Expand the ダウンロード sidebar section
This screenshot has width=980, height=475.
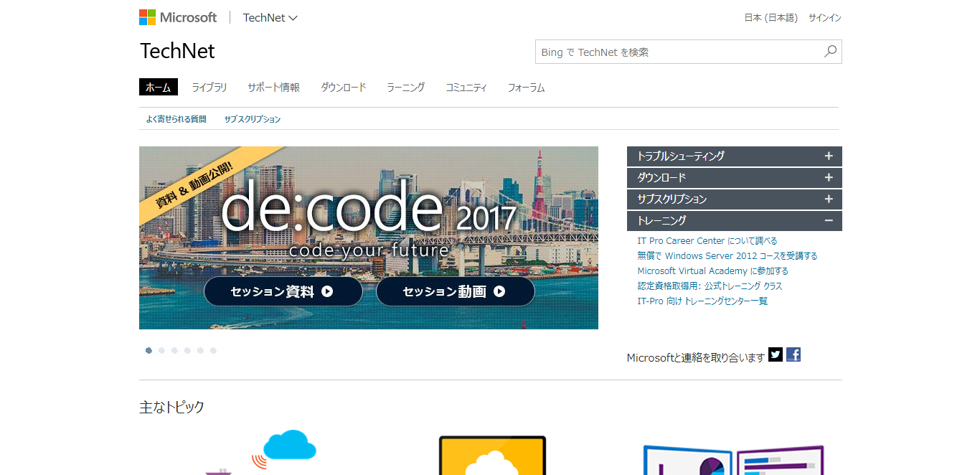click(734, 177)
